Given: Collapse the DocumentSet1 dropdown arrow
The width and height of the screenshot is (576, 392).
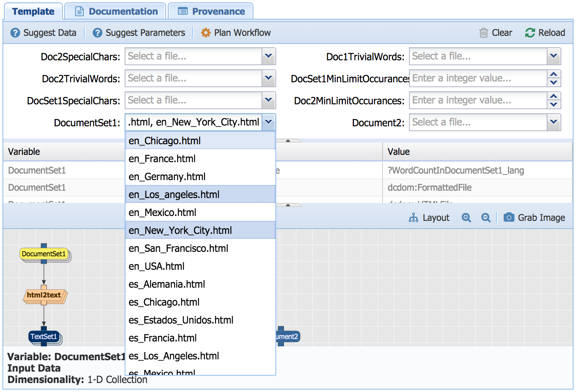Looking at the screenshot, I should (268, 122).
